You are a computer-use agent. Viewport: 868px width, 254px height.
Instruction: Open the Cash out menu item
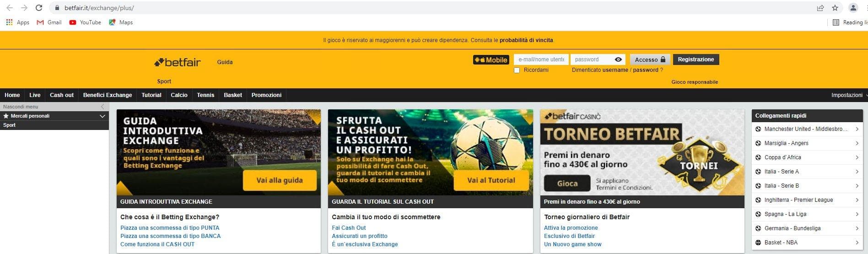61,95
